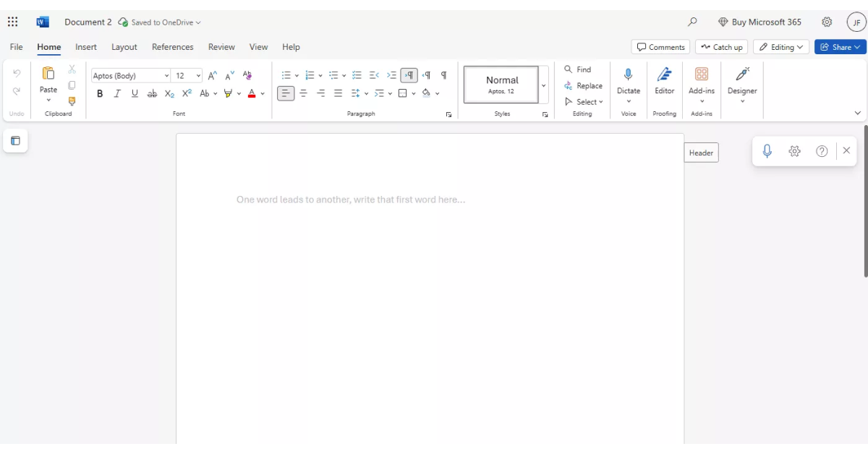Open the Comments panel
Image resolution: width=868 pixels, height=454 pixels.
pos(660,46)
